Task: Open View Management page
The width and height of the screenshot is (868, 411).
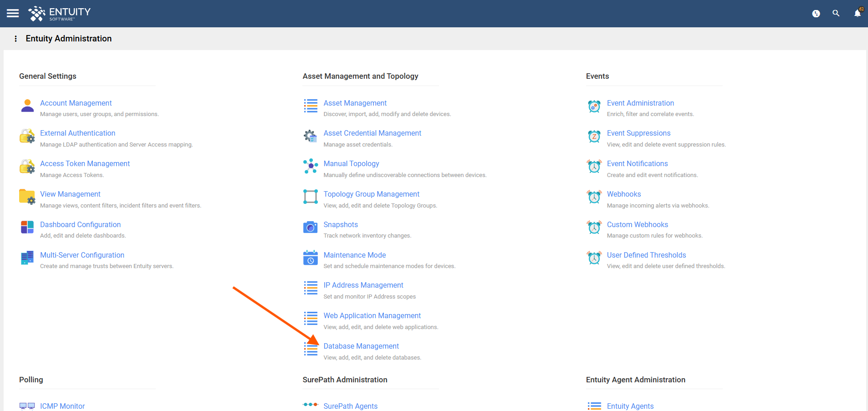Action: [70, 194]
